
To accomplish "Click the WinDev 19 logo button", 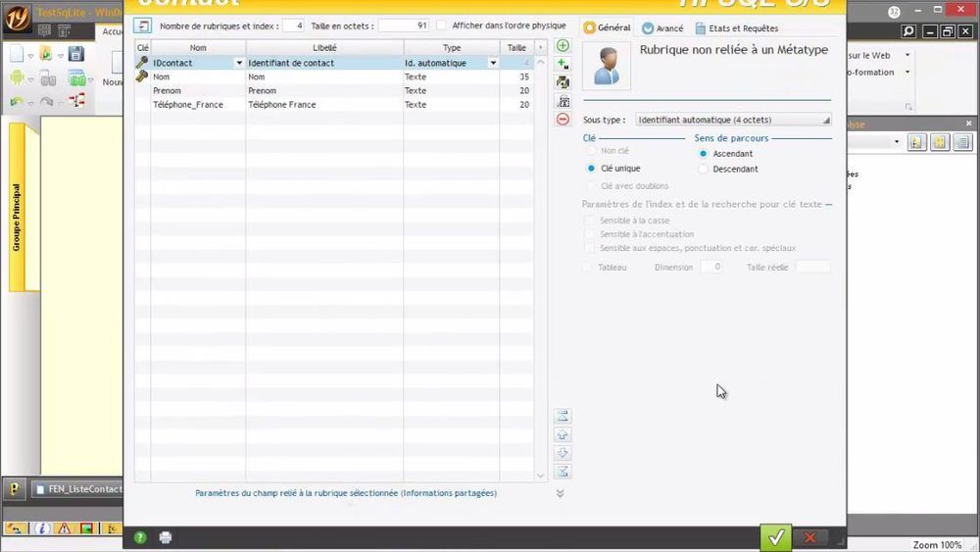I will [x=17, y=18].
